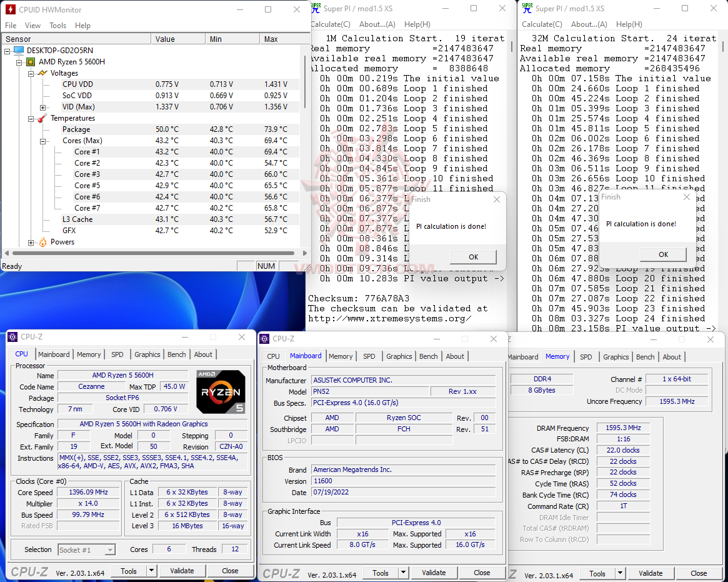Click the DRAM Frequency value 1595.3 MHz
The width and height of the screenshot is (728, 582).
(623, 428)
